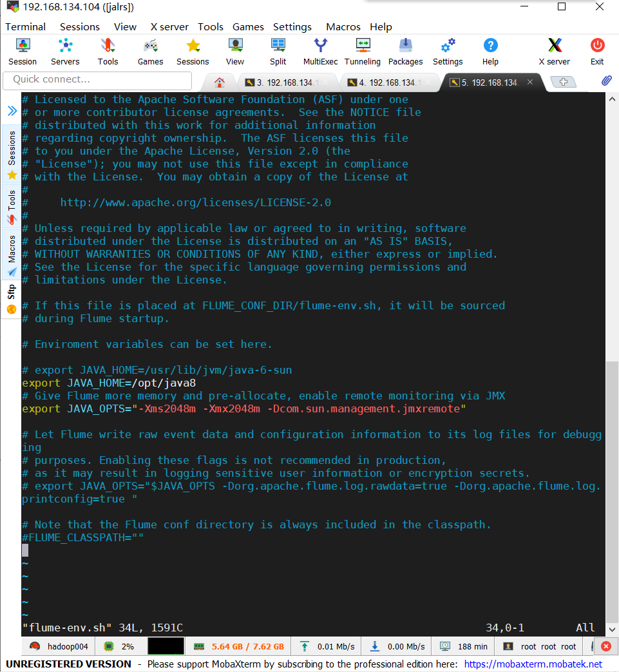Screen dimensions: 619x672
Task: Click the JAVA_HOME=/opt/java8 line
Action: tap(109, 383)
